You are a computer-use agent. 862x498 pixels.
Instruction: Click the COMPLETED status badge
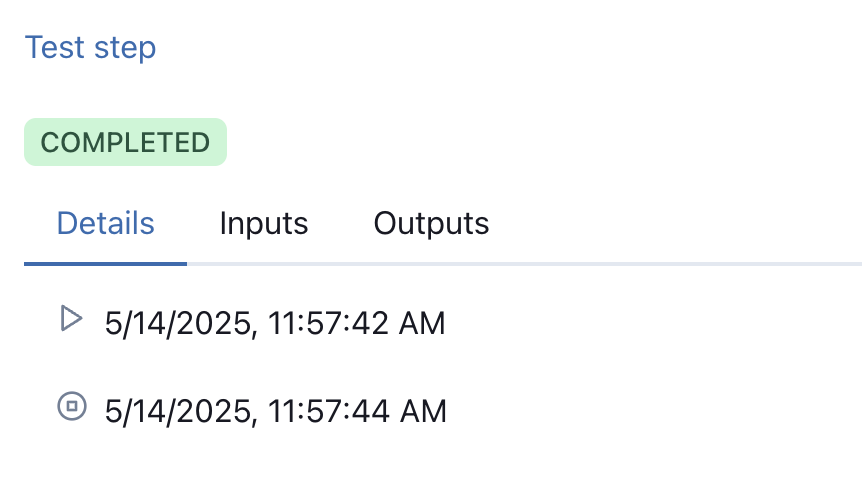pyautogui.click(x=125, y=142)
